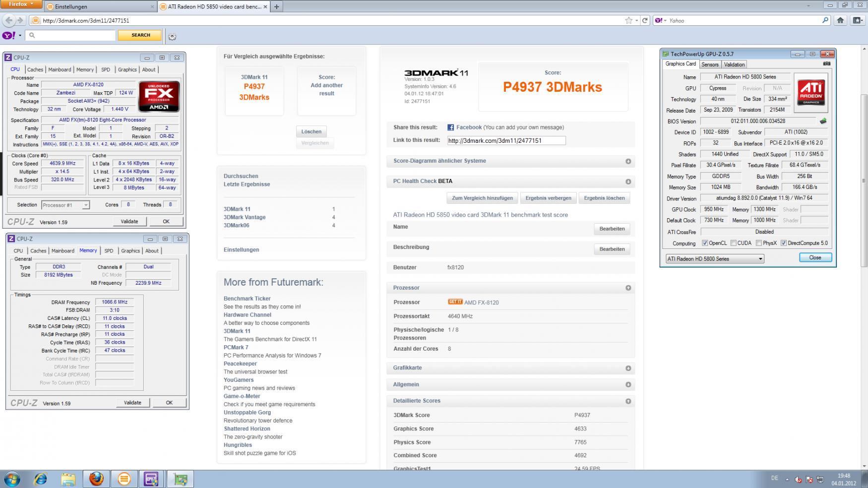
Task: Switch to Firefox on taskbar
Action: [96, 479]
